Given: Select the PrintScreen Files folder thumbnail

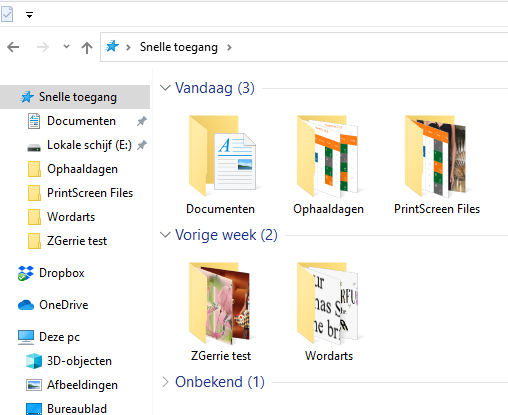Looking at the screenshot, I should point(436,156).
